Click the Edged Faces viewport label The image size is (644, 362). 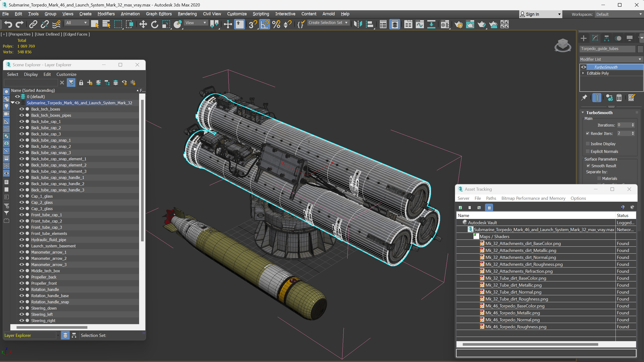pos(76,34)
